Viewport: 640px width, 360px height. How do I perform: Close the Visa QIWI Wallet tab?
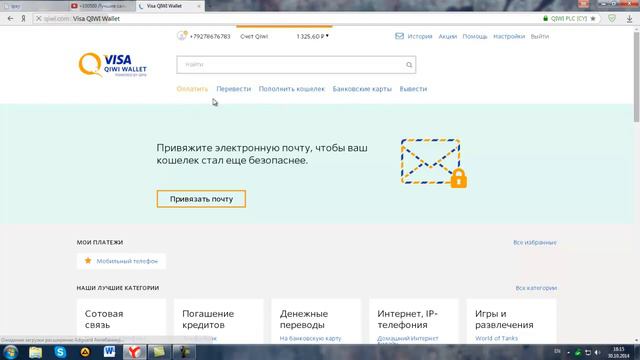[x=199, y=6]
